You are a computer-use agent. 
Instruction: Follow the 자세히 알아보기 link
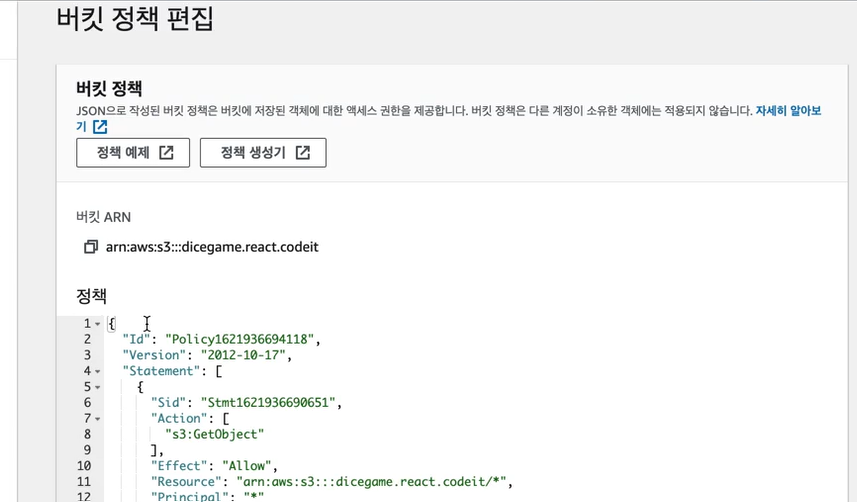(x=788, y=111)
